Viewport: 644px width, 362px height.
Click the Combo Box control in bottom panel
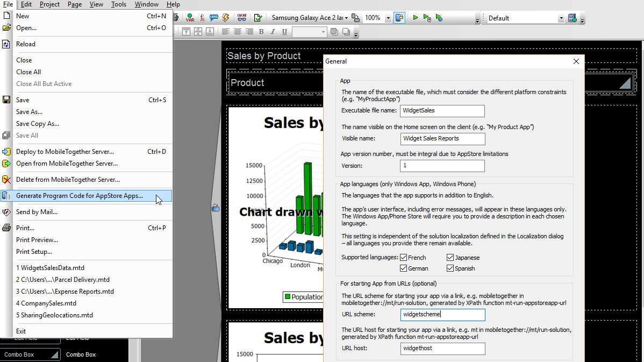click(31, 354)
